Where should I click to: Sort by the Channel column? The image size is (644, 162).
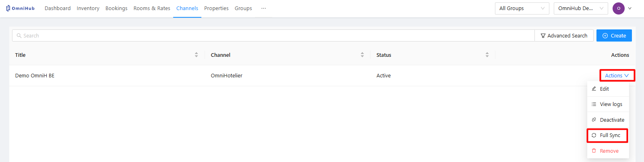(362, 55)
